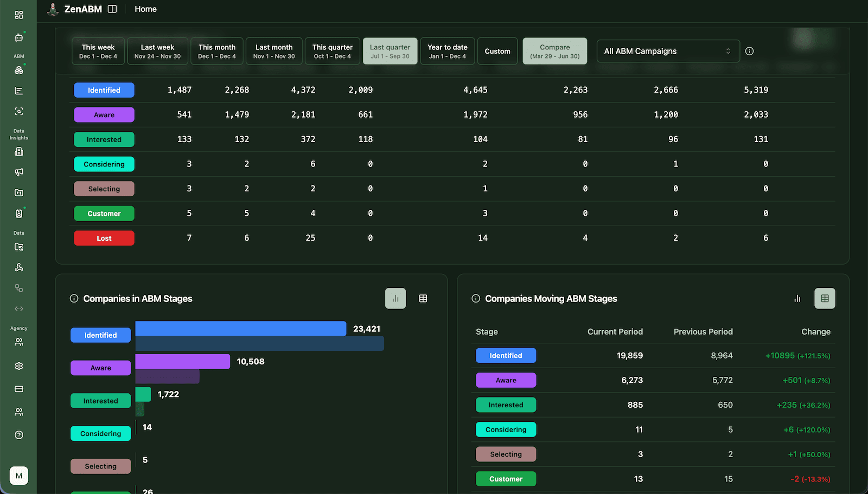The height and width of the screenshot is (494, 868).
Task: Click the M avatar at the sidebar bottom
Action: 18,476
